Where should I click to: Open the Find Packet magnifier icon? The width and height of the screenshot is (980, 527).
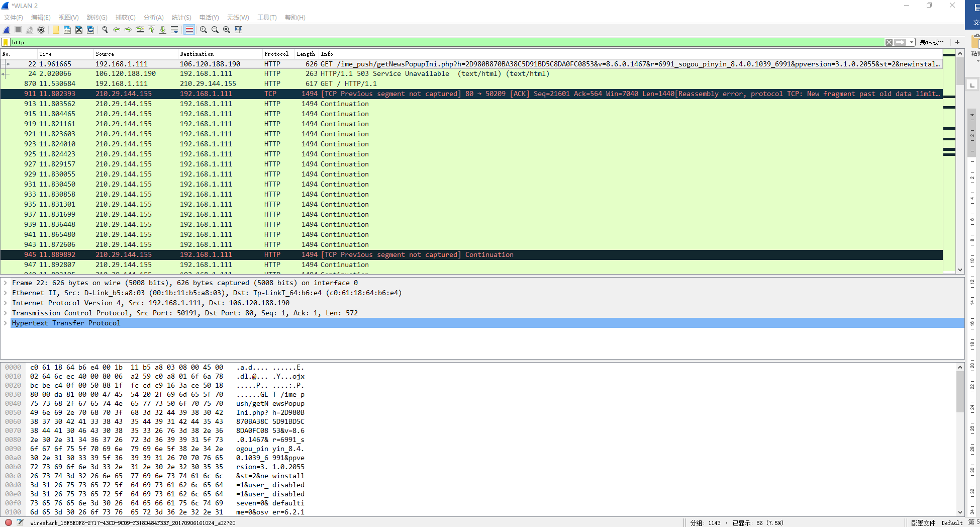[x=105, y=30]
